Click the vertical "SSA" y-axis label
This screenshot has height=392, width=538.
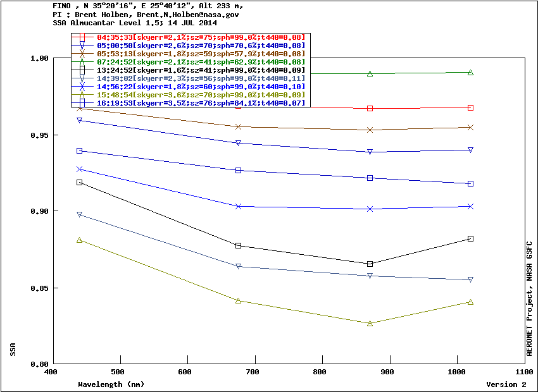point(13,349)
